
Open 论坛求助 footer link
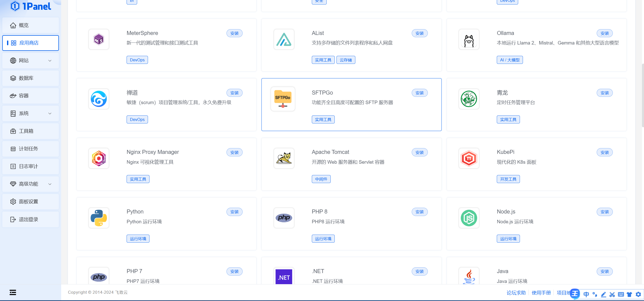pos(516,293)
